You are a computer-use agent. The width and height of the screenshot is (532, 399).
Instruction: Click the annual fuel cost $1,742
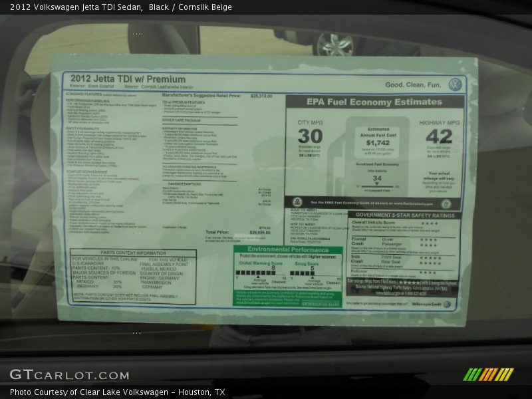tap(378, 143)
